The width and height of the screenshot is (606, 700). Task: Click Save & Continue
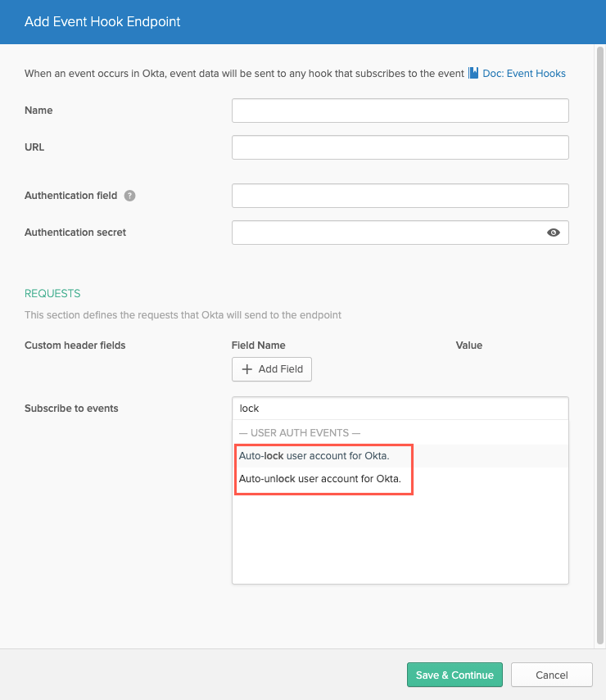454,675
